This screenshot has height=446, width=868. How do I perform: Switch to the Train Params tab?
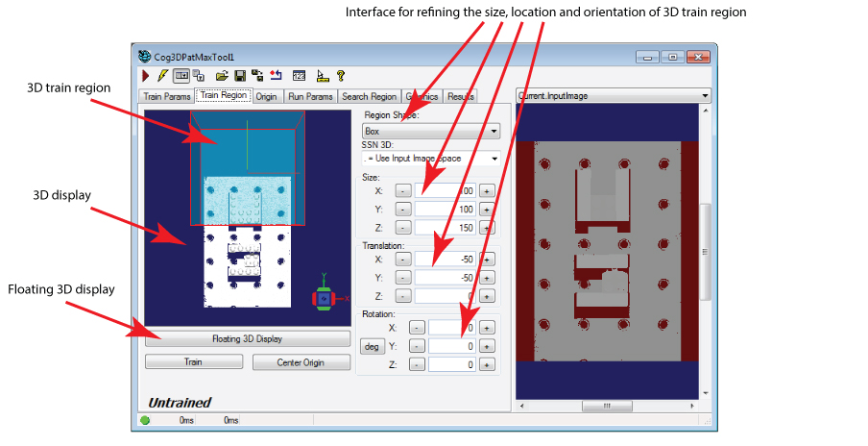166,96
